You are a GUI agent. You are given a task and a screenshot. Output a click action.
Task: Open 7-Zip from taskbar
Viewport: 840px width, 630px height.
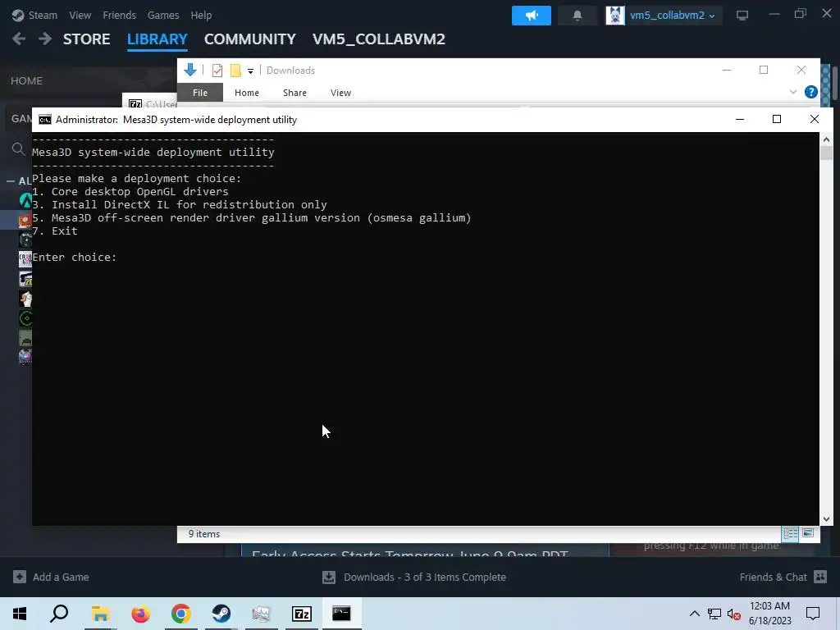click(302, 614)
